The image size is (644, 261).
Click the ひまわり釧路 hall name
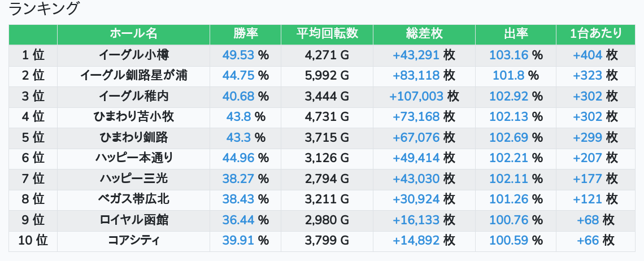(133, 137)
